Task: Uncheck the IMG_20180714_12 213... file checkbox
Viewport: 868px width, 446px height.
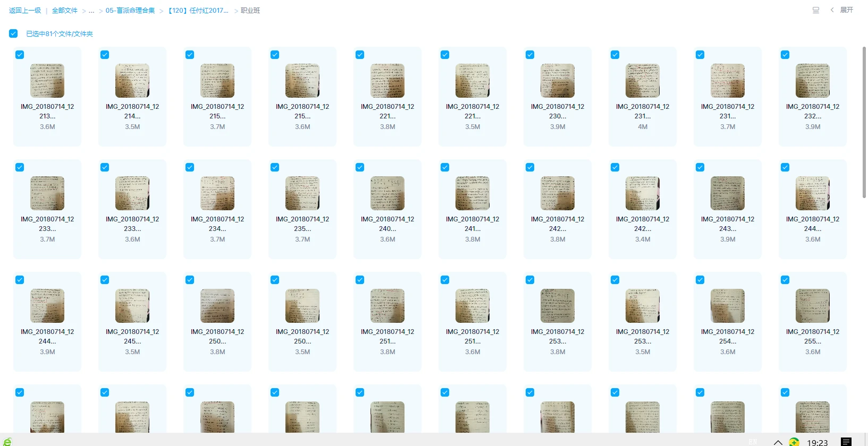Action: tap(20, 55)
